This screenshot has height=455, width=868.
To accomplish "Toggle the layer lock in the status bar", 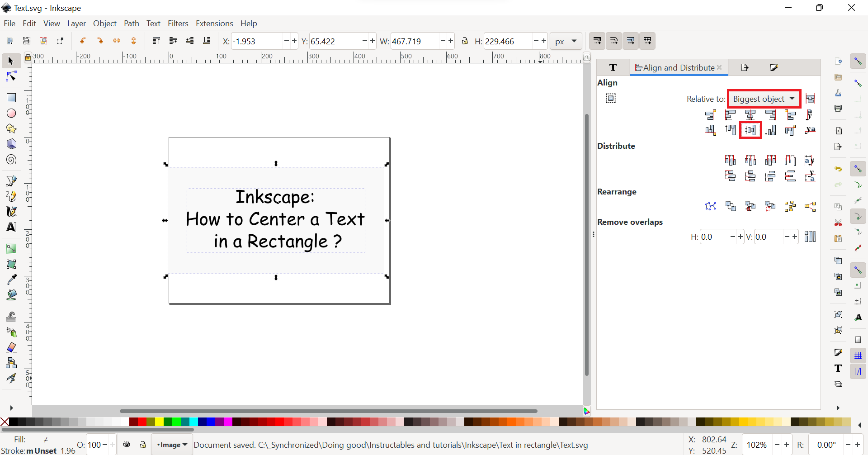I will tap(143, 445).
